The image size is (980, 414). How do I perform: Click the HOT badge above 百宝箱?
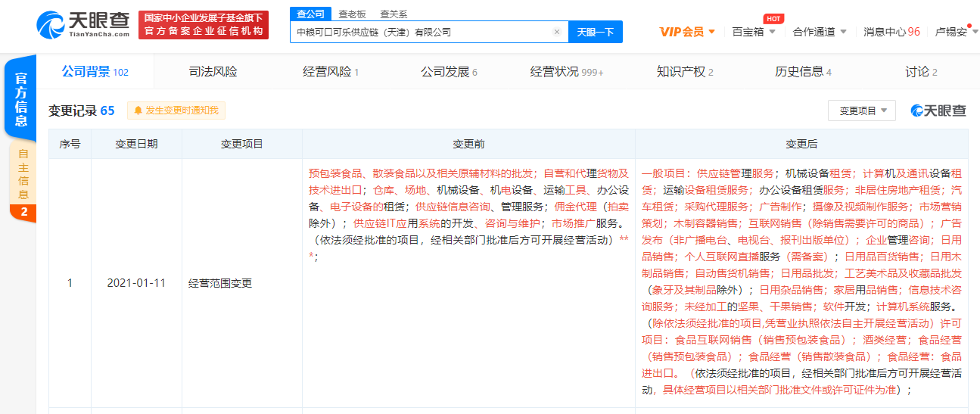[x=773, y=18]
